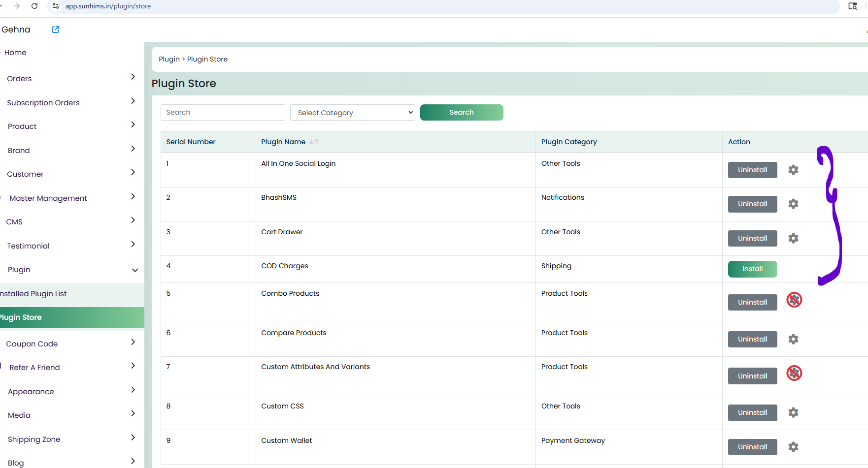
Task: Select Shipping category cell text
Action: pyautogui.click(x=556, y=266)
